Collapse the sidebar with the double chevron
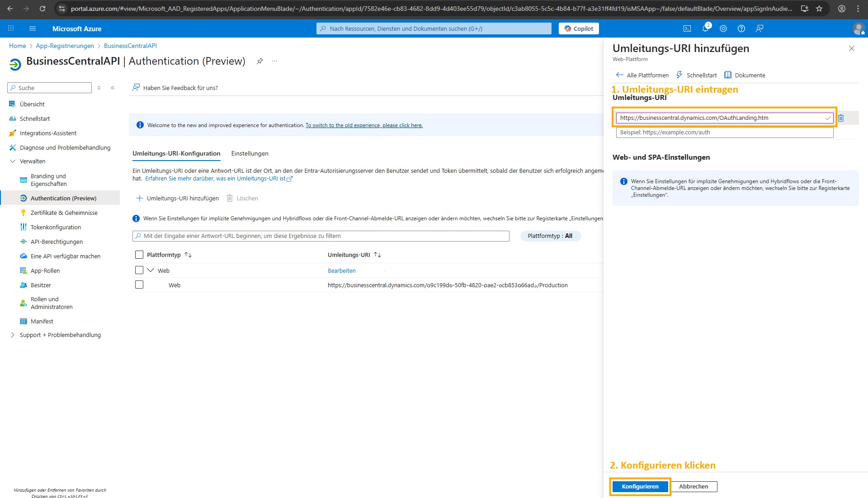The height and width of the screenshot is (498, 868). 113,88
